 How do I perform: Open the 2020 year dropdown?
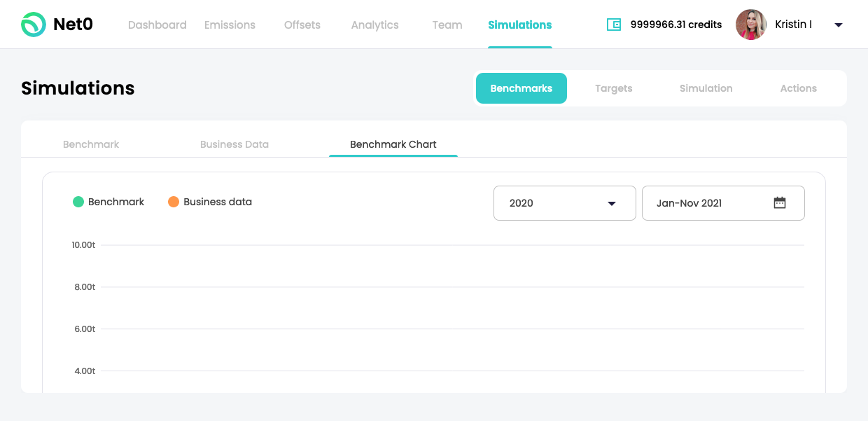[x=565, y=203]
